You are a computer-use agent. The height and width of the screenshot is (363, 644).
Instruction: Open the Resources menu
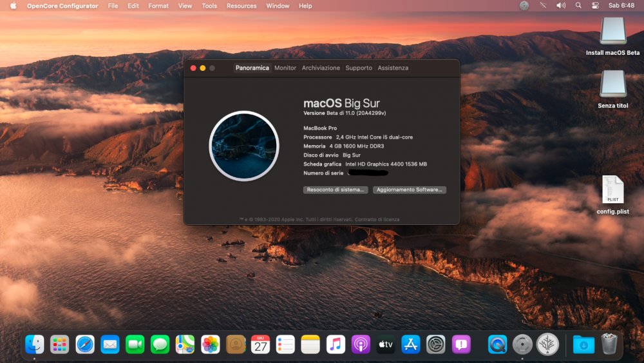(x=241, y=6)
